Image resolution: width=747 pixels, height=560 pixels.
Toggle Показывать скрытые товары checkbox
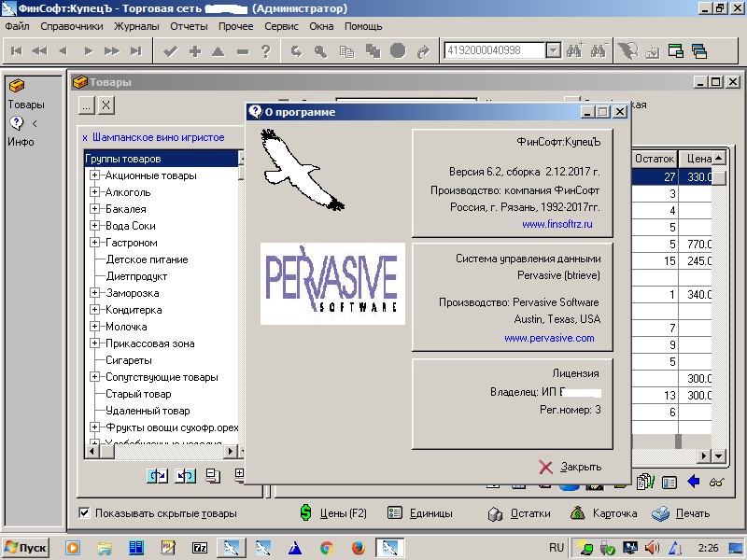pos(85,513)
